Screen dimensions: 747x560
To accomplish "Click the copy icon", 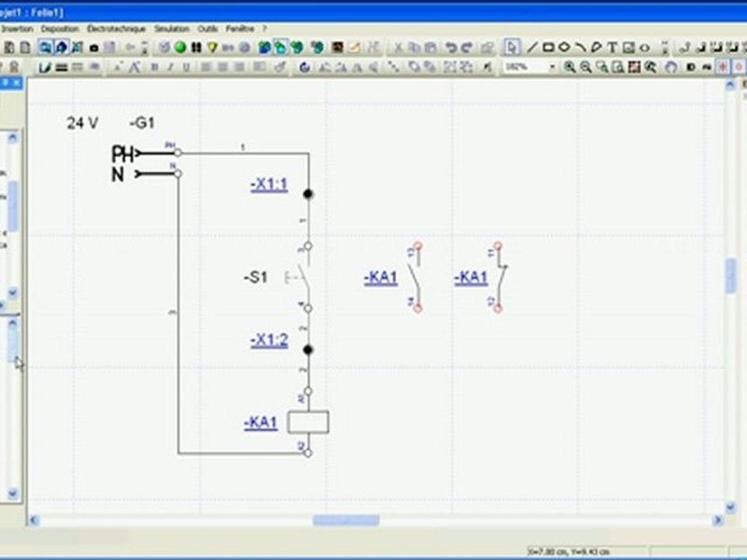I will [x=414, y=47].
